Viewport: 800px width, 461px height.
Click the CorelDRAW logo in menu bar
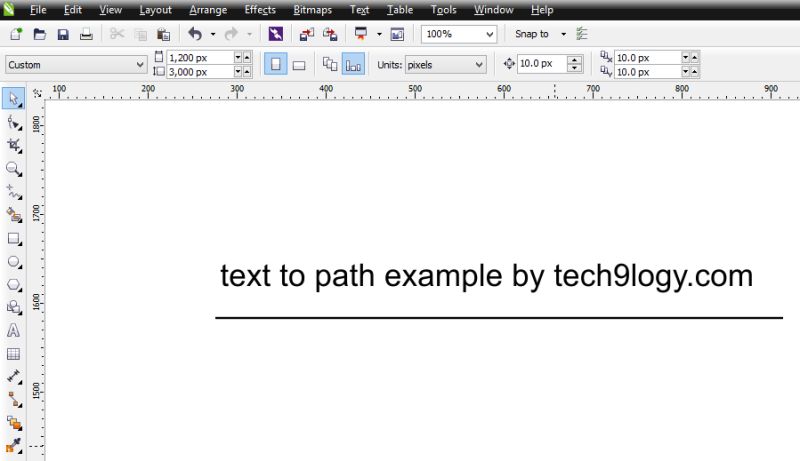[9, 9]
